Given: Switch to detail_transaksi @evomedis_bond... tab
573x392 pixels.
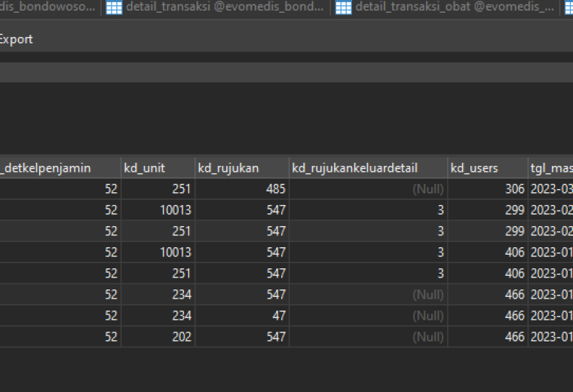Looking at the screenshot, I should [216, 8].
